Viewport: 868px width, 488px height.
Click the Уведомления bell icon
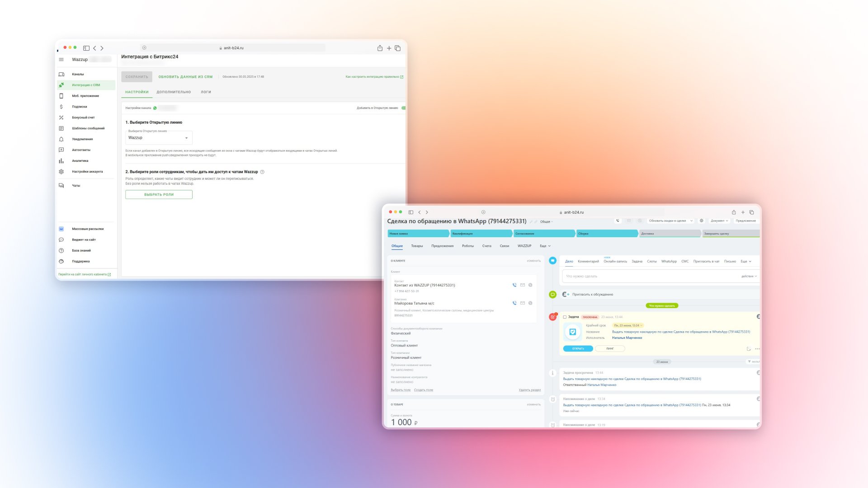pos(61,139)
